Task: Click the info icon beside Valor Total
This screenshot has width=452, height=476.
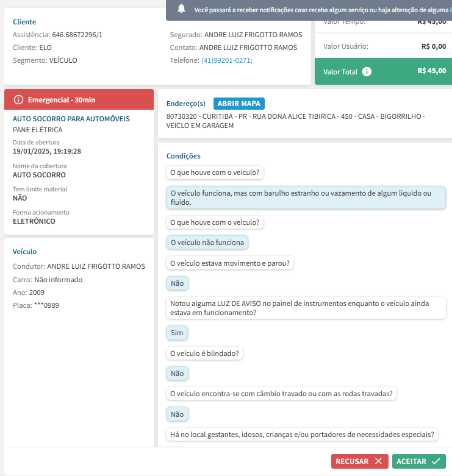Action: 367,72
